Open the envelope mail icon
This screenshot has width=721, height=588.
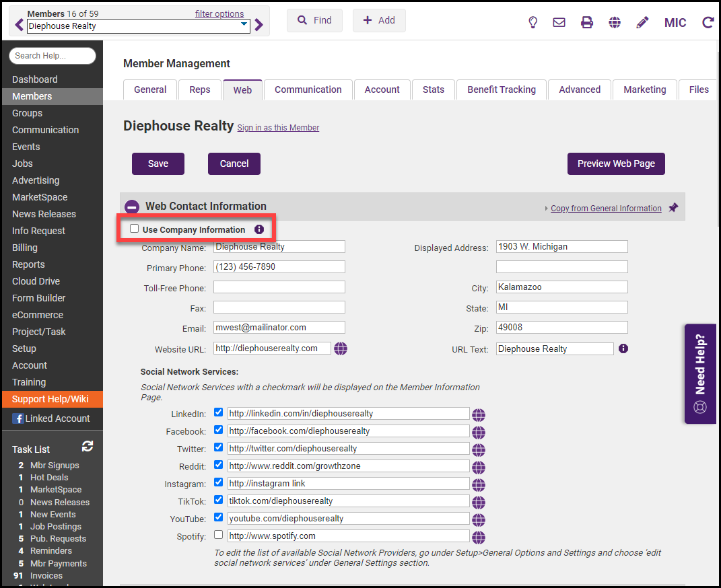click(x=559, y=22)
